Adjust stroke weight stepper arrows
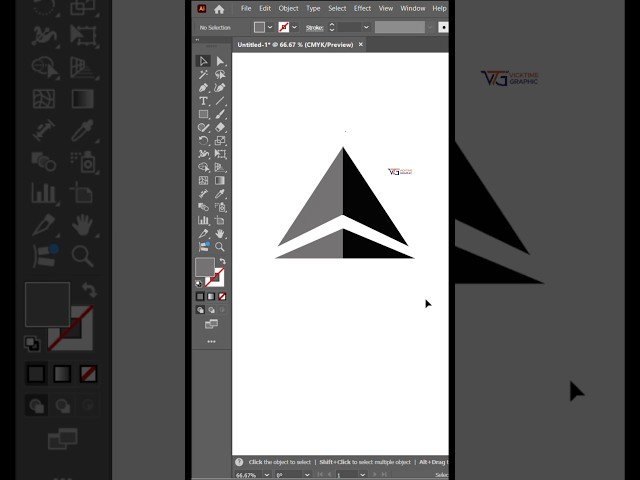640x480 pixels. (x=332, y=27)
